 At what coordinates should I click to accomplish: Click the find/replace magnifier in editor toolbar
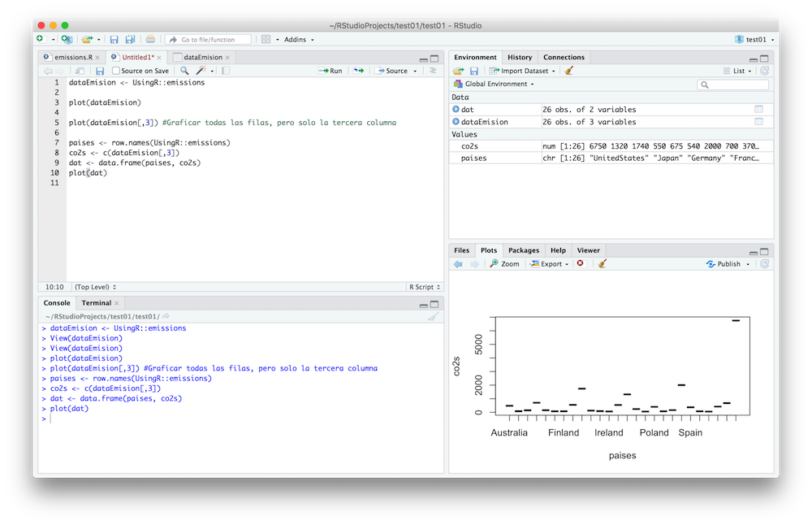184,71
